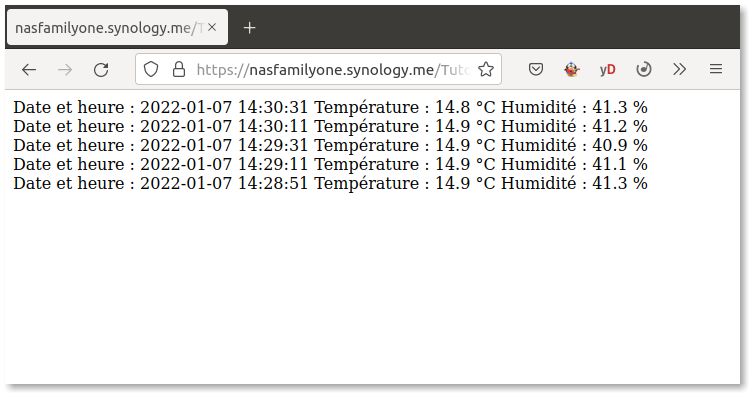Image resolution: width=749 pixels, height=393 pixels.
Task: Click the 14:29:31 reading with 40.9 % humidity
Action: [x=330, y=145]
